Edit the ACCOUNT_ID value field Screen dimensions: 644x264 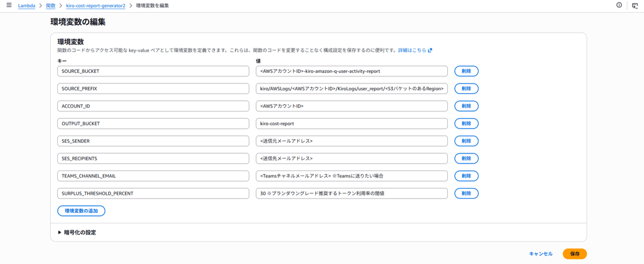click(x=352, y=106)
